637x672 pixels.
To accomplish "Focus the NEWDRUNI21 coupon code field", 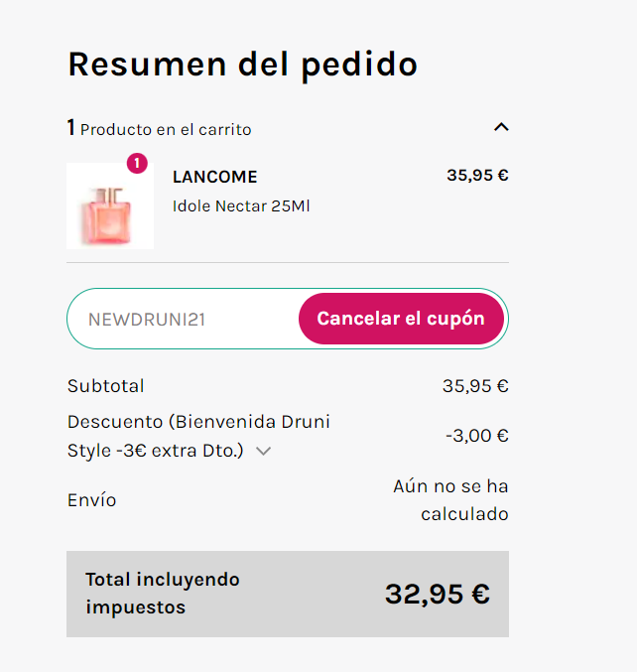I will pyautogui.click(x=179, y=319).
